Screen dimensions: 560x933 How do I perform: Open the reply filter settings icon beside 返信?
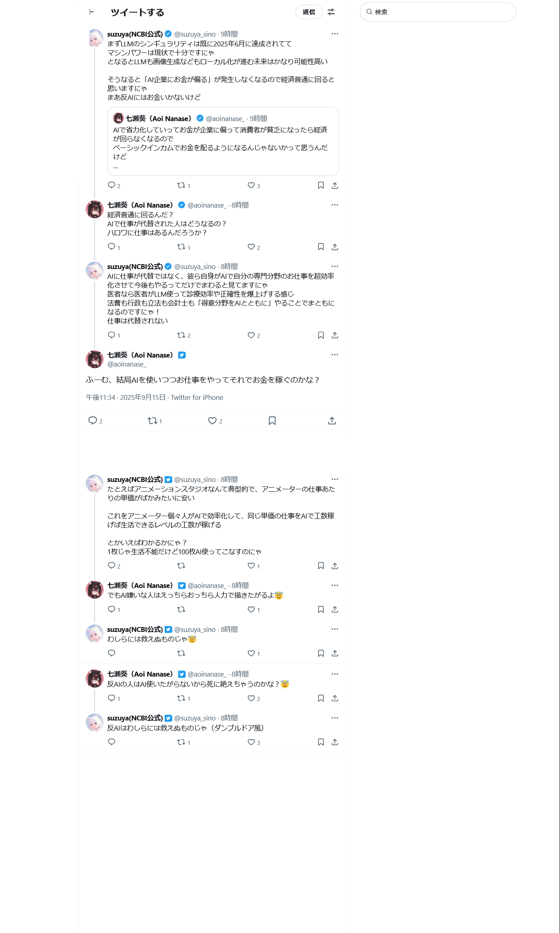tap(331, 12)
